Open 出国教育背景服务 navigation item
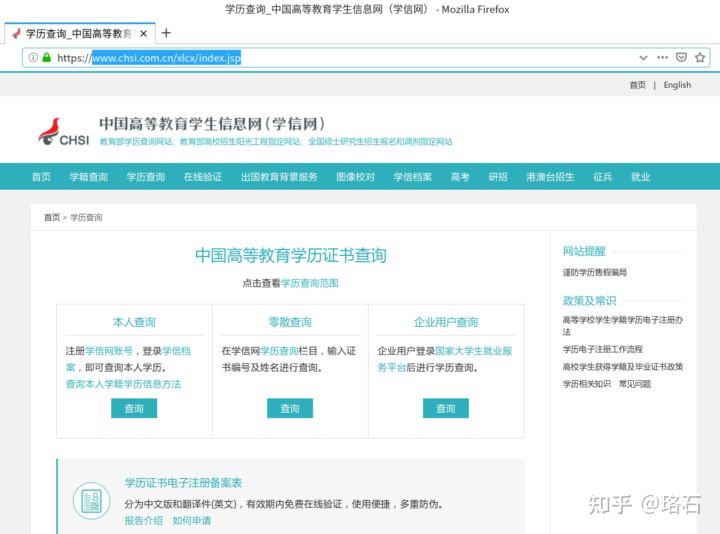This screenshot has width=720, height=534. 279,177
